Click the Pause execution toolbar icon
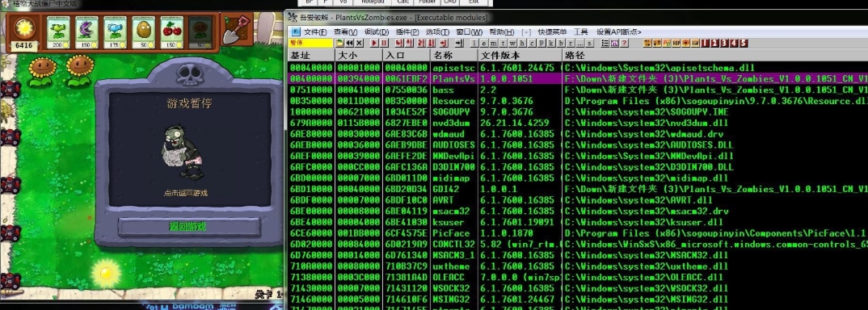This screenshot has width=868, height=310. click(x=384, y=43)
